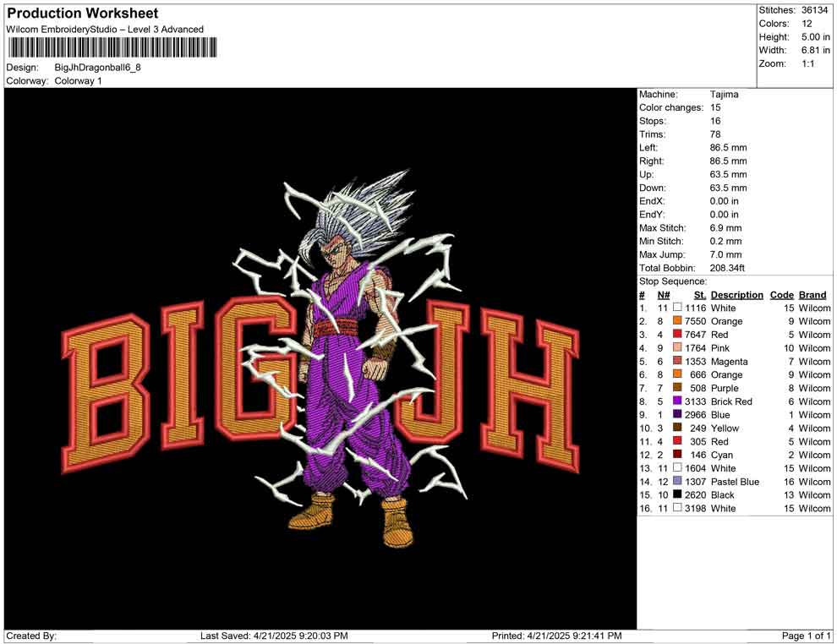Click the swatch beside 2966 Blue
The height and width of the screenshot is (644, 837).
tap(677, 414)
